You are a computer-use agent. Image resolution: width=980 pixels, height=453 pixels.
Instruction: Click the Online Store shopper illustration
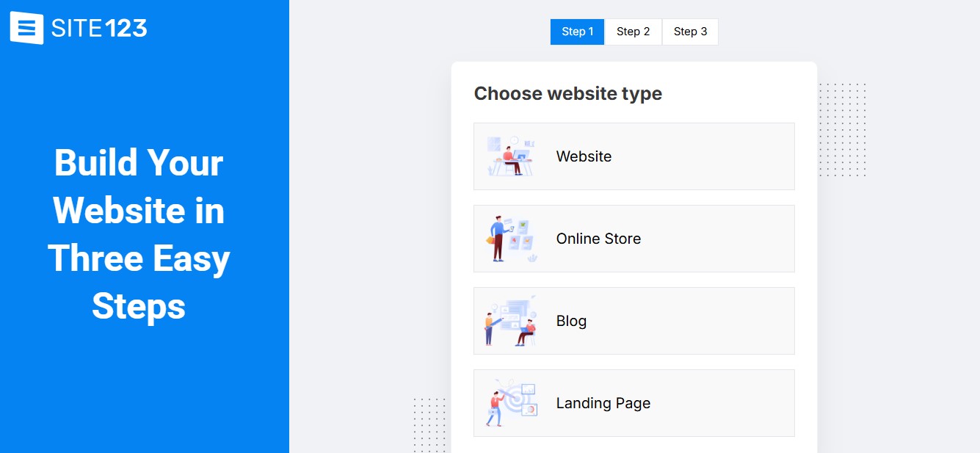tap(511, 239)
